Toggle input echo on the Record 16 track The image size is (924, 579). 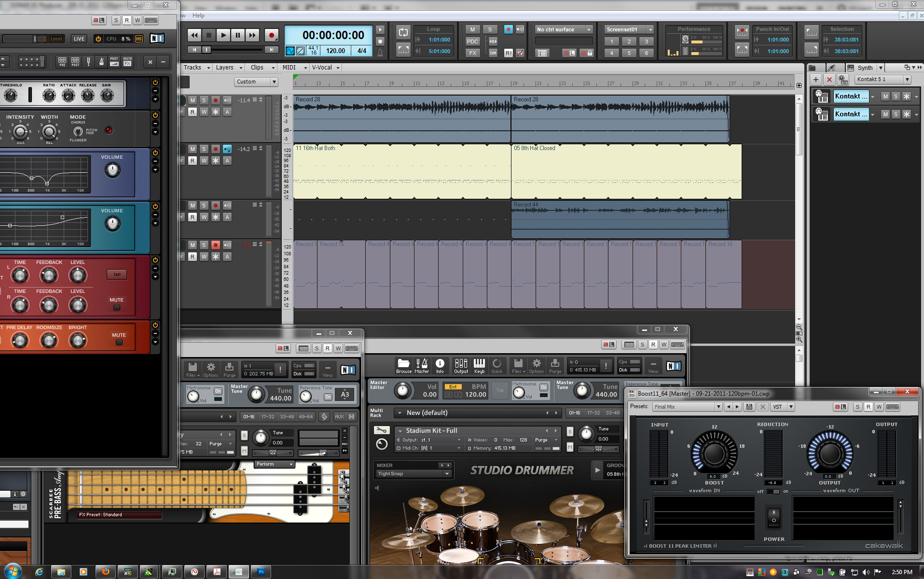pyautogui.click(x=227, y=245)
